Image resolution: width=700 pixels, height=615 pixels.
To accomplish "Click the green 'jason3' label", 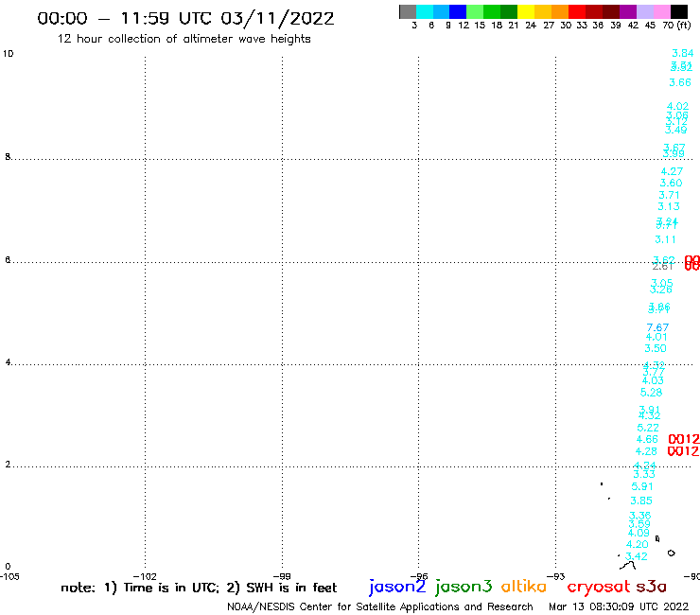I will 464,587.
